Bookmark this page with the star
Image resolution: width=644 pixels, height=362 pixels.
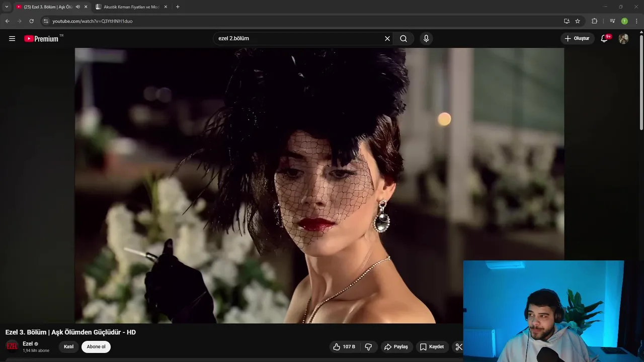578,21
